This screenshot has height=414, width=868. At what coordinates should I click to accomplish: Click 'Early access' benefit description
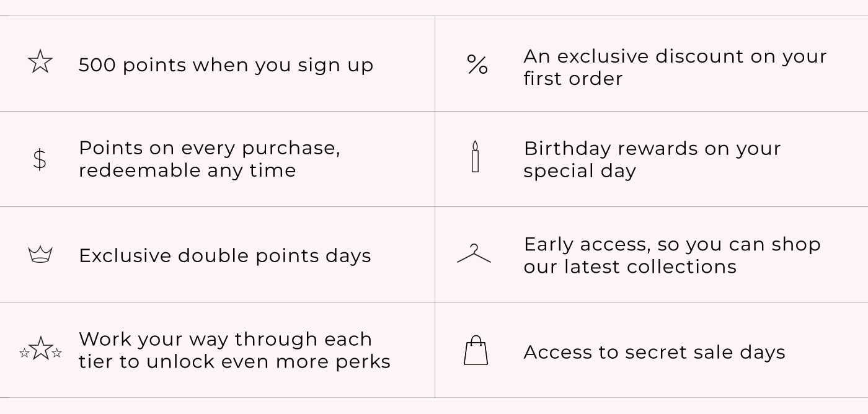[672, 255]
